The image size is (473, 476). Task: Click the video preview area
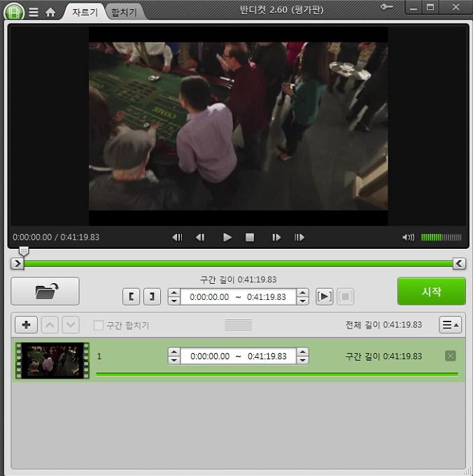[239, 126]
